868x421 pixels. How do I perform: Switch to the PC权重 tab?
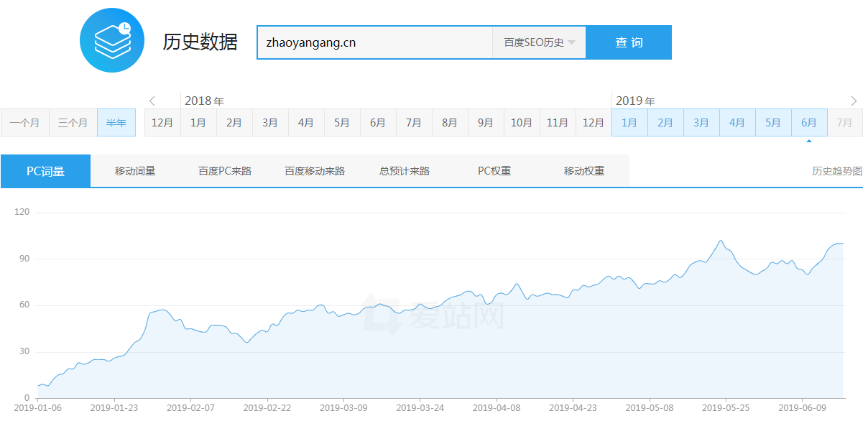click(493, 170)
